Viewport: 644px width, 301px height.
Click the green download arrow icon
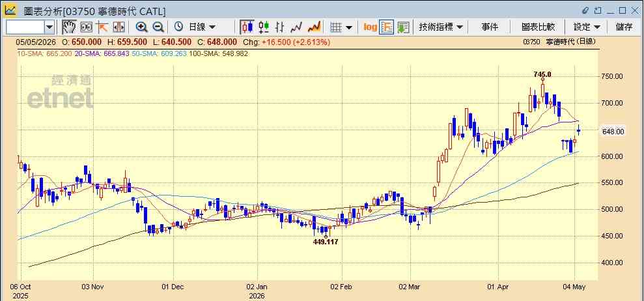pyautogui.click(x=403, y=27)
